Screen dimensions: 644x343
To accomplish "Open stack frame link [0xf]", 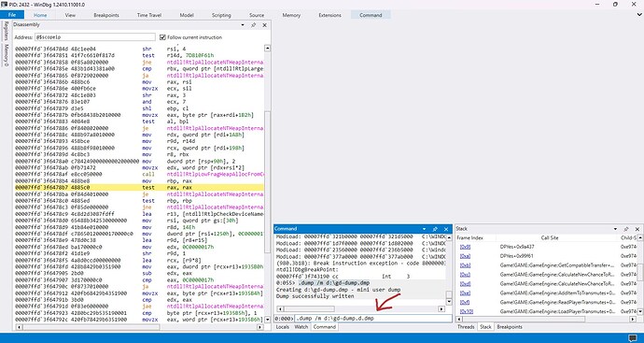I will (466, 302).
